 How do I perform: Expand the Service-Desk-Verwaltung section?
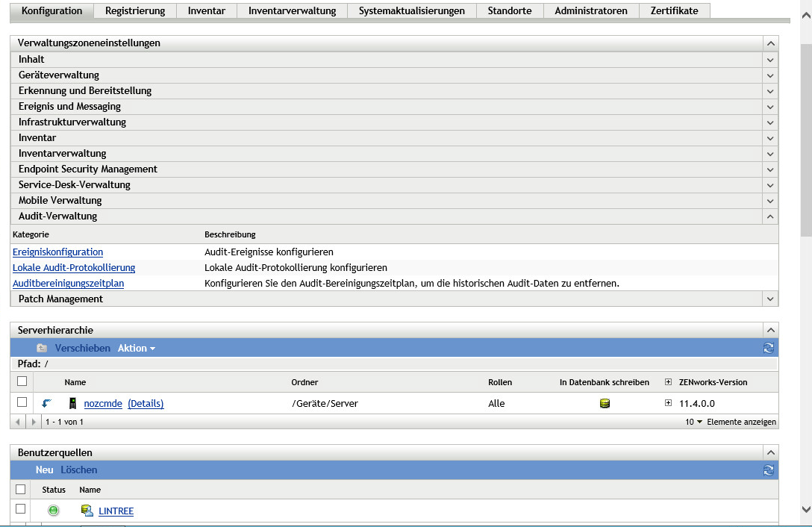770,185
